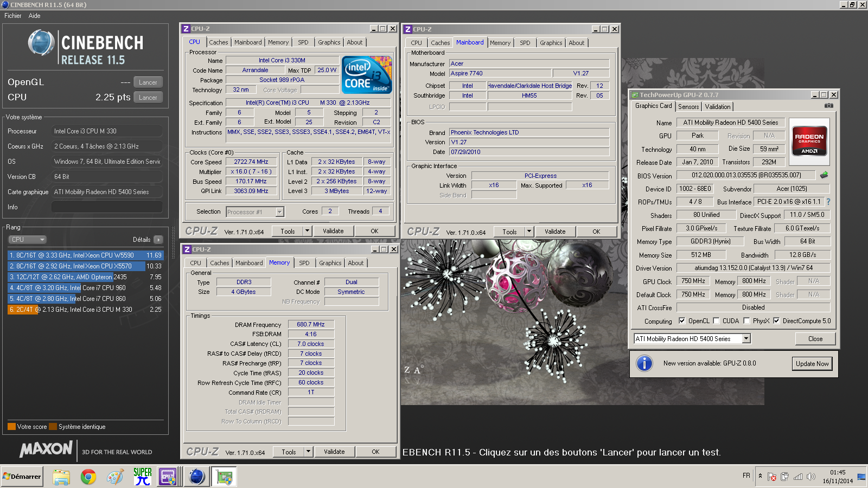Open Tools dropdown arrow in CPU-Z Memory window
The image size is (868, 488).
pos(308,452)
